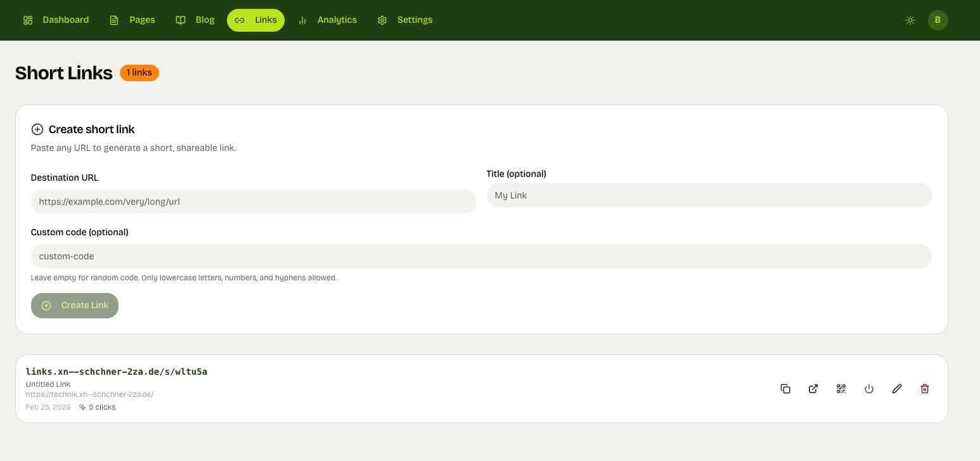Click the https://technik.xn--schchner-2za.de/ destination text
Image resolution: width=980 pixels, height=461 pixels.
[x=89, y=394]
